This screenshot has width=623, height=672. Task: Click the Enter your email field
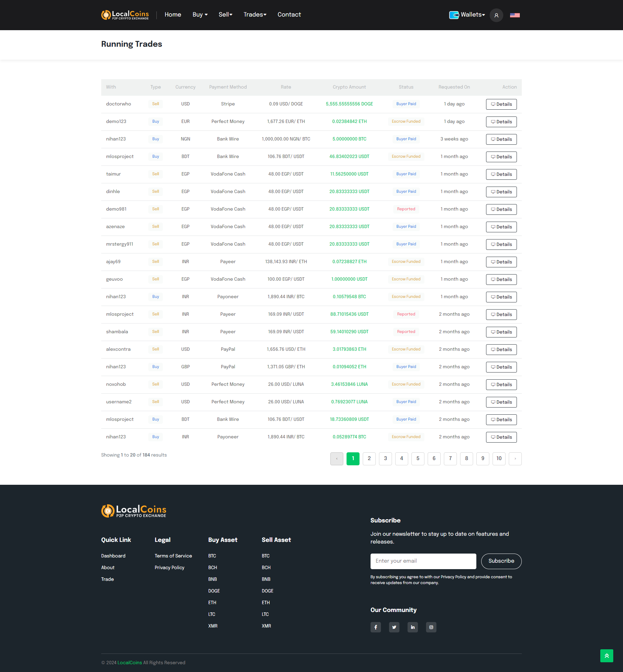[x=423, y=561]
